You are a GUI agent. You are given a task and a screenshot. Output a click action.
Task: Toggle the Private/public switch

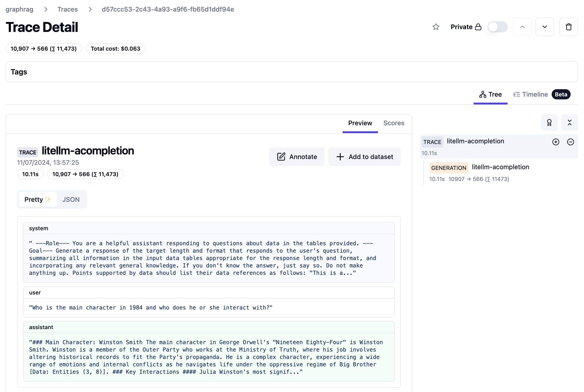497,27
